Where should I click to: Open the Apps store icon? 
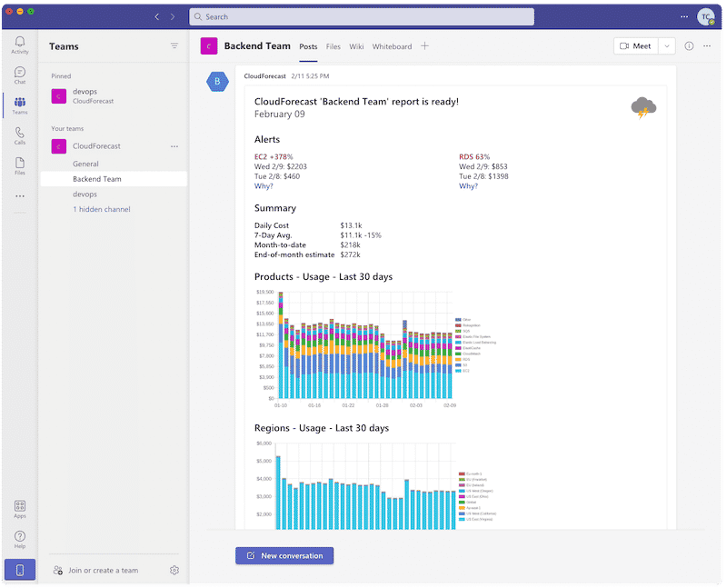pos(20,509)
